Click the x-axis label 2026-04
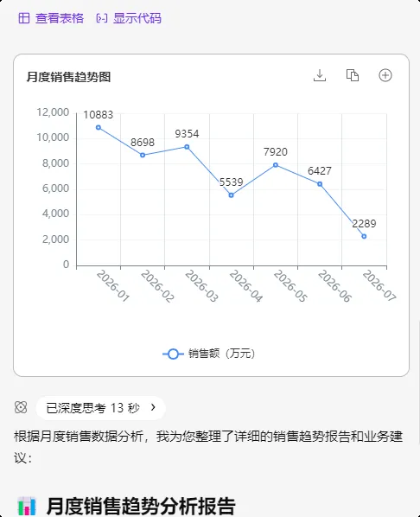420x517 pixels. (246, 286)
